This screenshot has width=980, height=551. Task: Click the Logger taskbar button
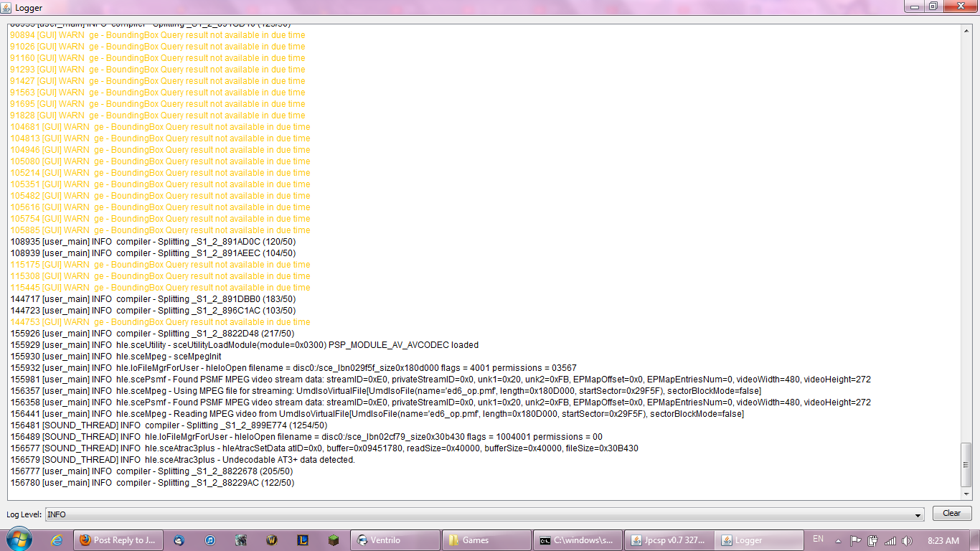760,540
